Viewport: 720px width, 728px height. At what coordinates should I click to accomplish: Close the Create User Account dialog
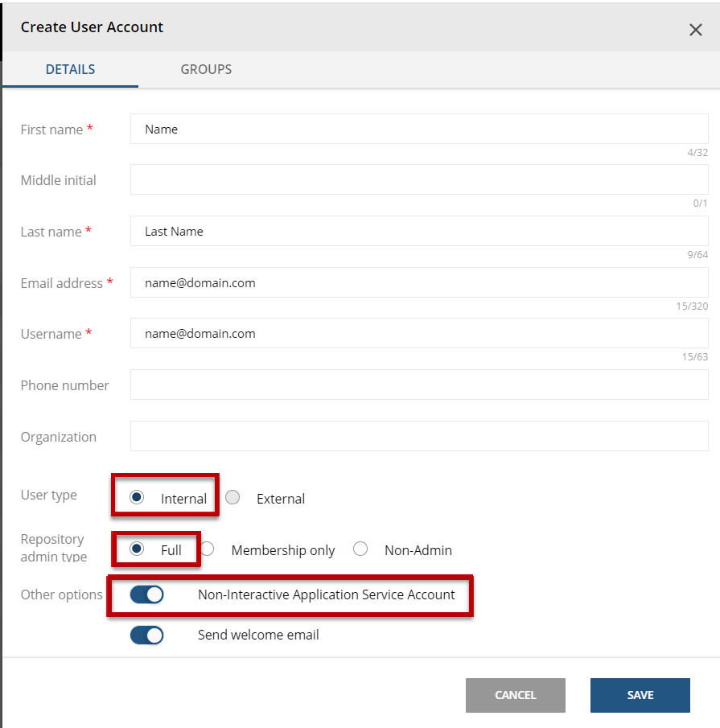pos(695,29)
